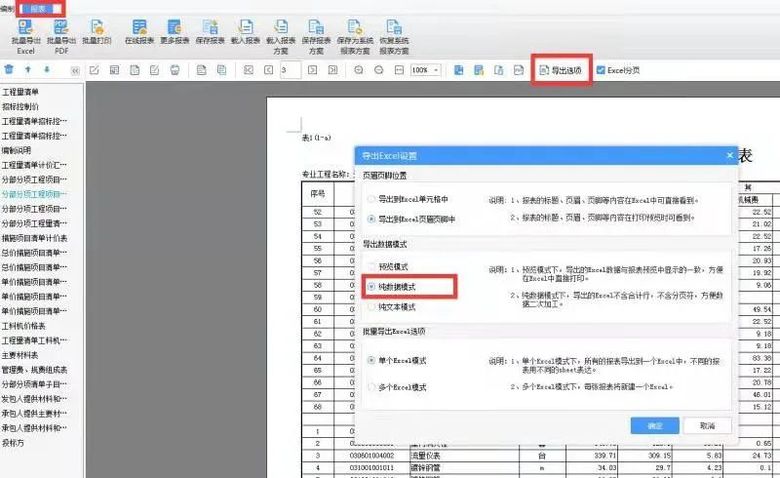Viewport: 780px width, 478px height.
Task: Toggle the Excel分页 checkbox
Action: tap(601, 70)
